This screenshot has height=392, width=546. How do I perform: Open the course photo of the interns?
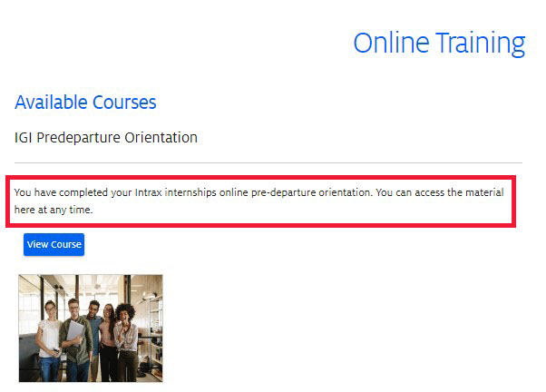[91, 328]
